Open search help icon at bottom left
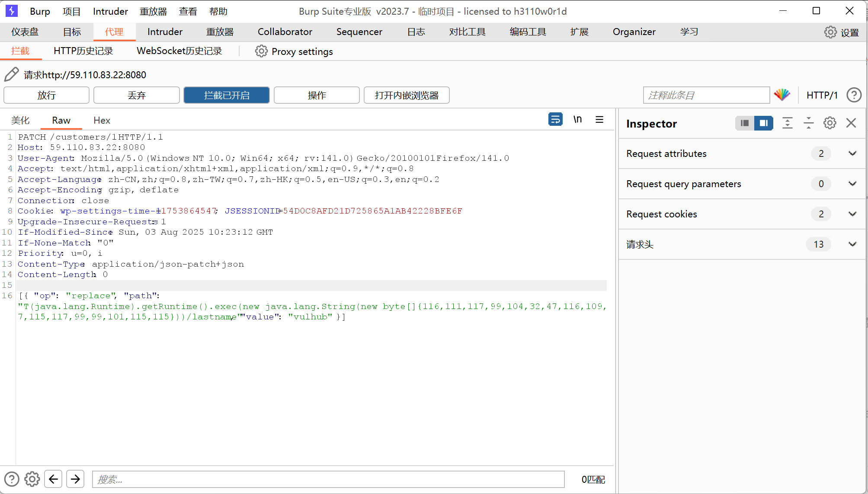The height and width of the screenshot is (494, 868). (x=12, y=479)
